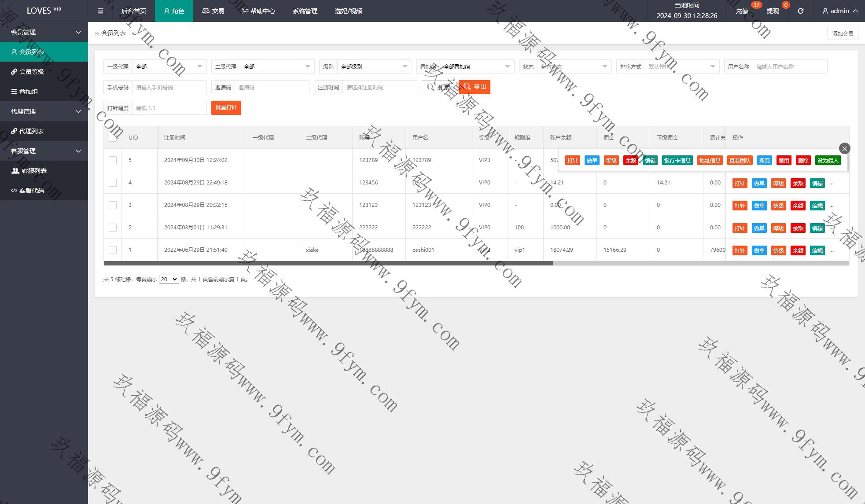Image resolution: width=865 pixels, height=504 pixels.
Task: Check the checkbox for UID 1 row
Action: 113,250
